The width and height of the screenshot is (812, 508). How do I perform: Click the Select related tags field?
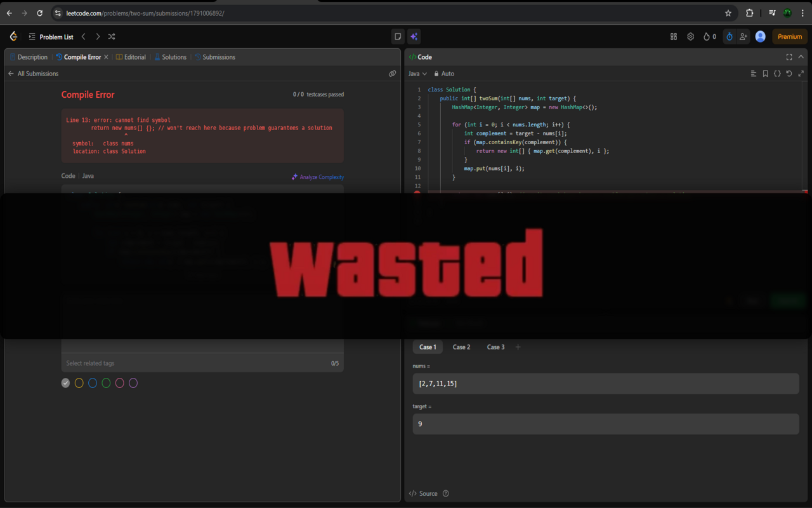point(202,363)
